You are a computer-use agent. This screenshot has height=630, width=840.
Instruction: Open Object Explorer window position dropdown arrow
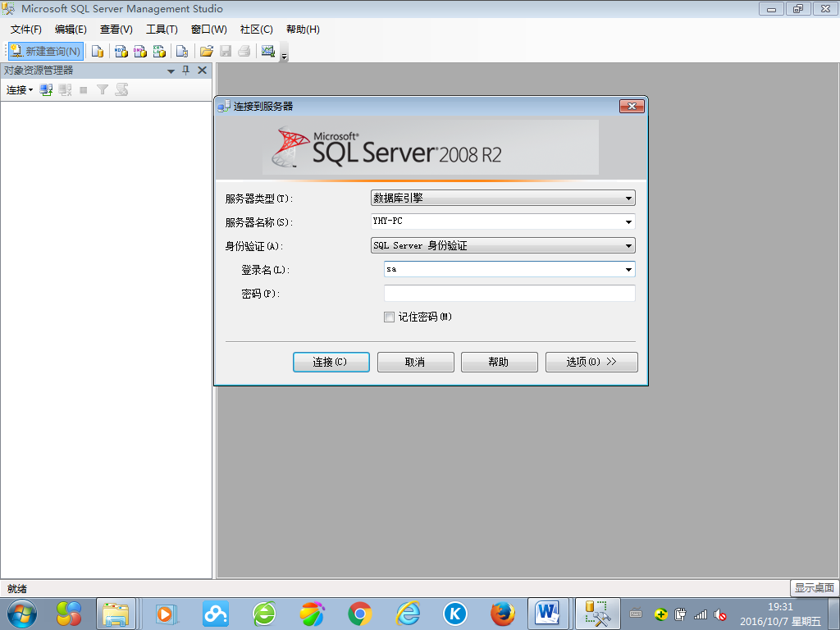coord(171,71)
